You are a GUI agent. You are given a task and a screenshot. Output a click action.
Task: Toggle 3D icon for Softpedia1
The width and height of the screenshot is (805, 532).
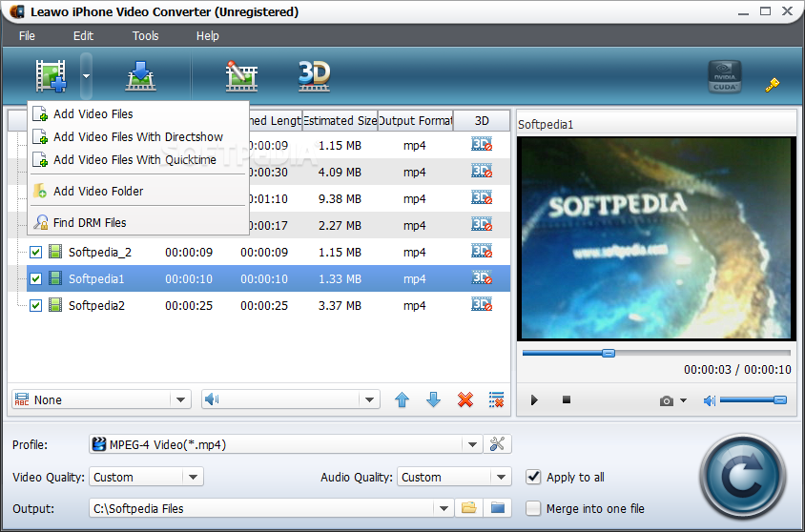(482, 277)
